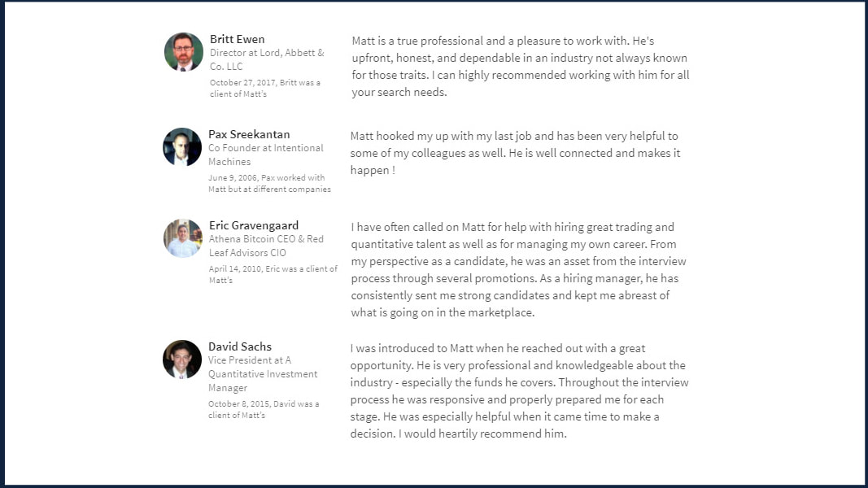Image resolution: width=868 pixels, height=488 pixels.
Task: Open Pax Sreekantan's name link
Action: click(x=249, y=134)
